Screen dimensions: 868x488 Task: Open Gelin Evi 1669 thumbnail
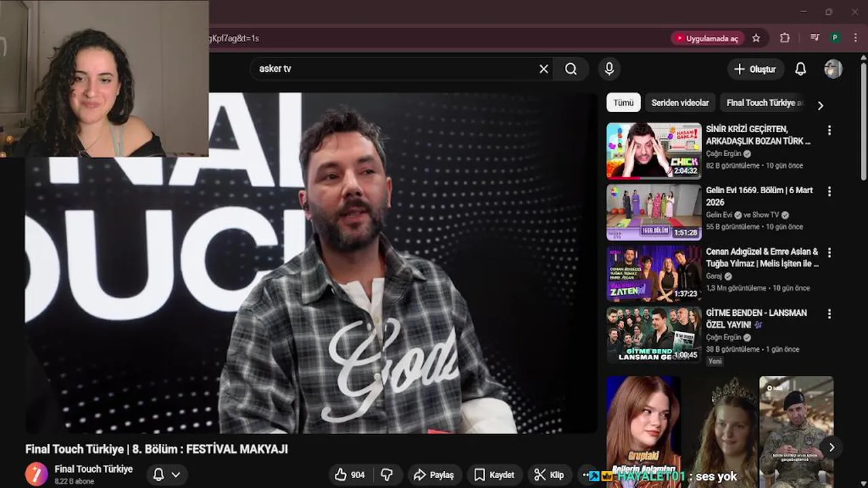click(654, 212)
